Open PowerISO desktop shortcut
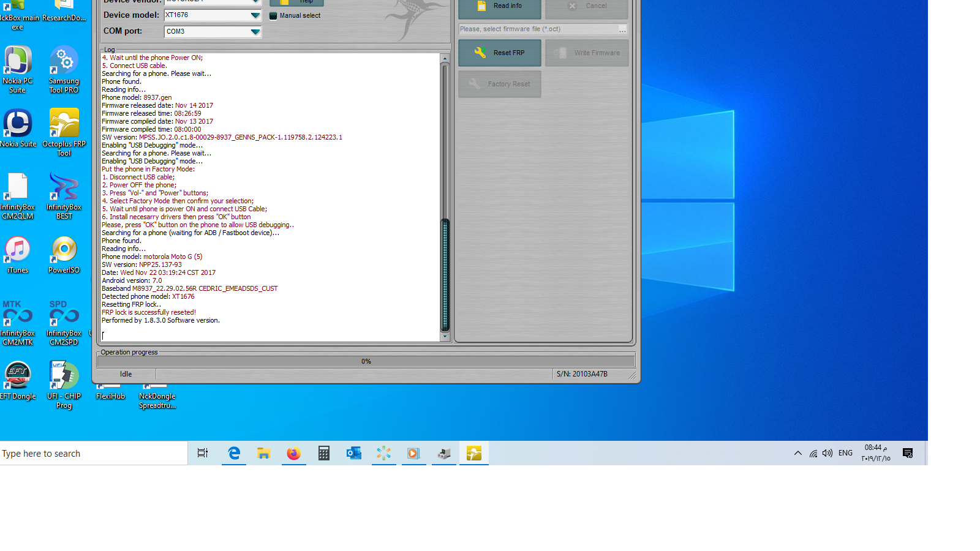Image resolution: width=980 pixels, height=551 pixels. [64, 255]
